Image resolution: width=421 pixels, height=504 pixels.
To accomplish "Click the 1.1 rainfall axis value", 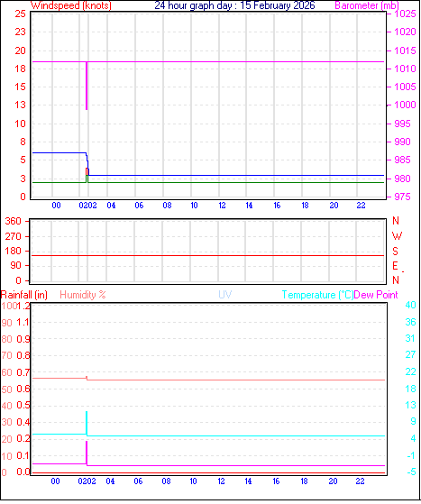I will [x=23, y=323].
